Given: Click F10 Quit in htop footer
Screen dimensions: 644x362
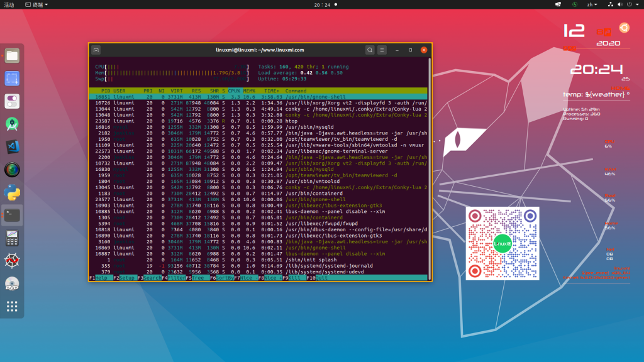Looking at the screenshot, I should (x=317, y=278).
